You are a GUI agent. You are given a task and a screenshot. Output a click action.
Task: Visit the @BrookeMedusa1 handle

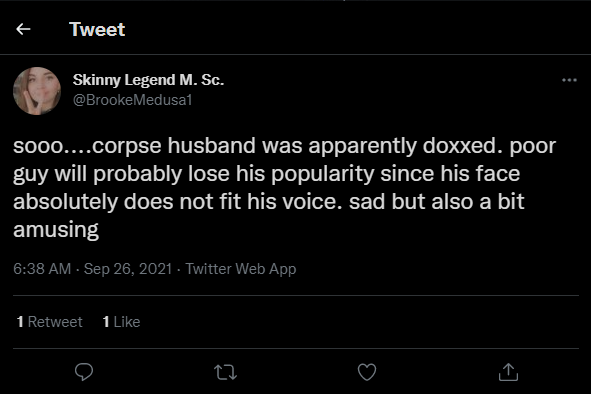133,100
